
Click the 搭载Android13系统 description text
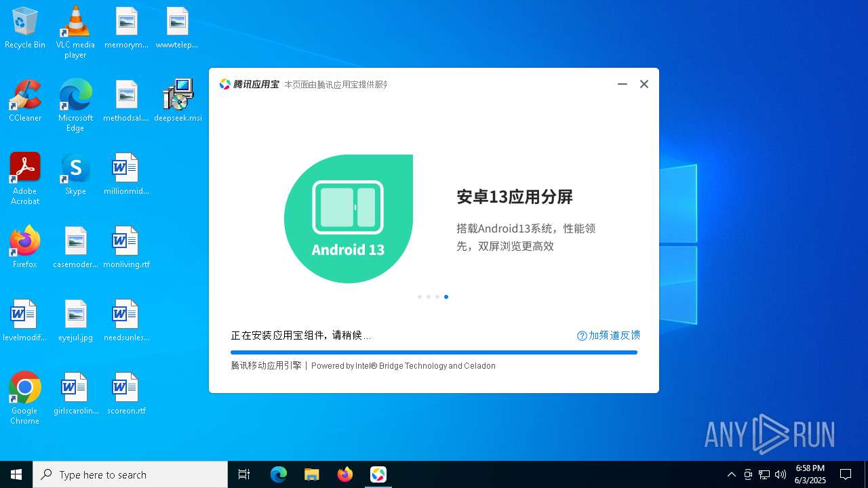coord(526,237)
